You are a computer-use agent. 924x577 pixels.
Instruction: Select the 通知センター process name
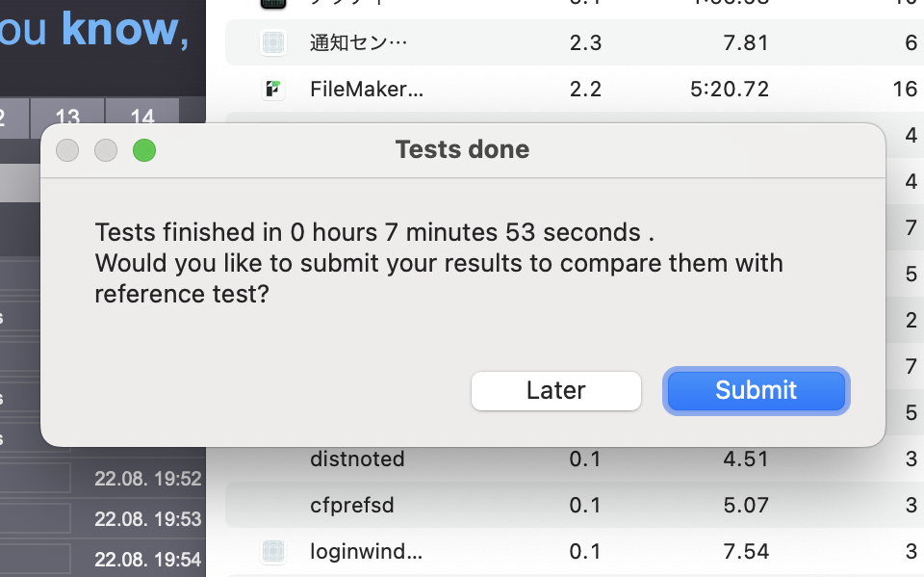click(x=358, y=42)
